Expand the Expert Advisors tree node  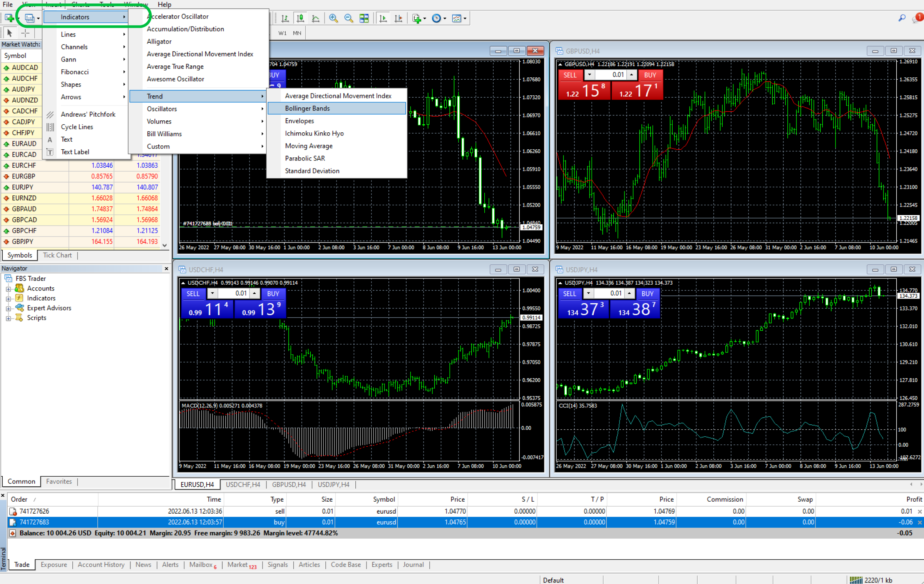point(8,309)
